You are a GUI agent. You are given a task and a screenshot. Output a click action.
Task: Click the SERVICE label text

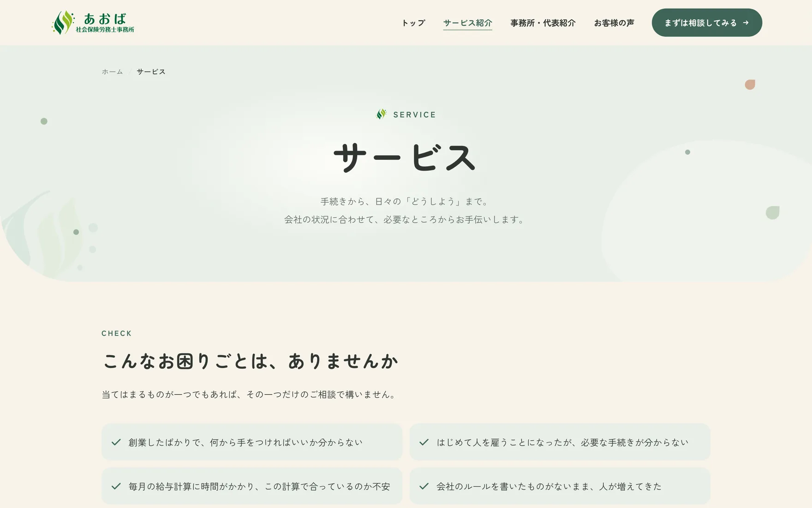click(414, 115)
